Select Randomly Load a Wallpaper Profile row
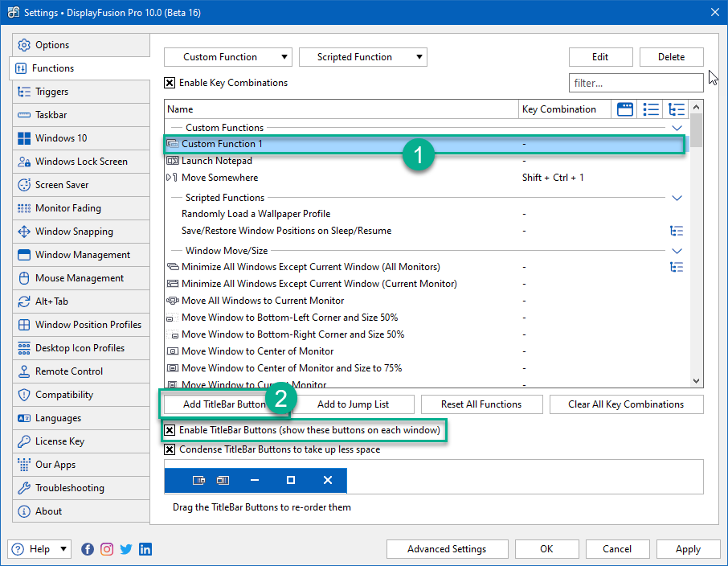The height and width of the screenshot is (566, 728). 427,214
